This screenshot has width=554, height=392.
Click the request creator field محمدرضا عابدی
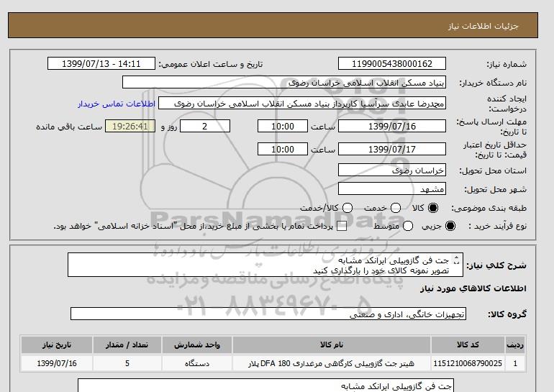(302, 104)
